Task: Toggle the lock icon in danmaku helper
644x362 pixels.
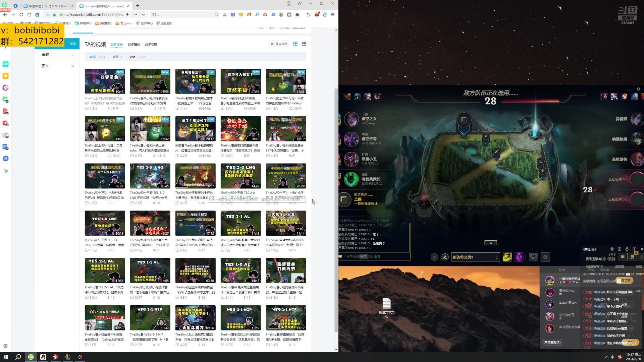Action: pos(627,249)
